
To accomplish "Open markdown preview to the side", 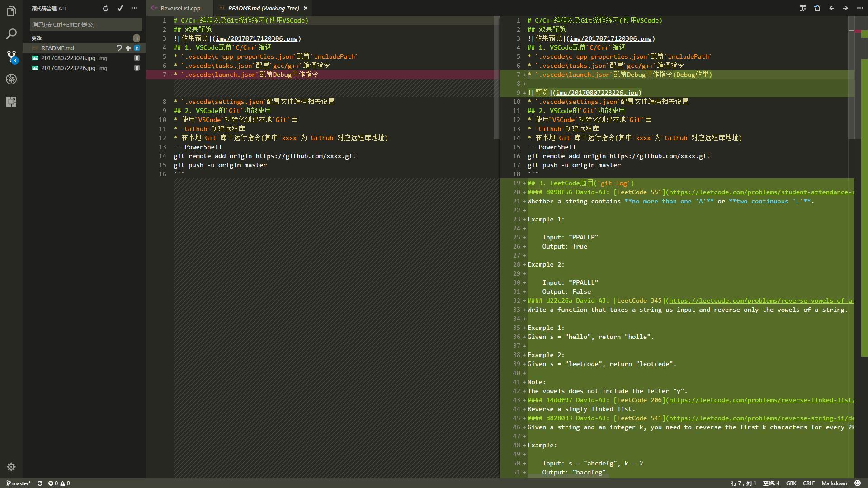I will coord(803,8).
